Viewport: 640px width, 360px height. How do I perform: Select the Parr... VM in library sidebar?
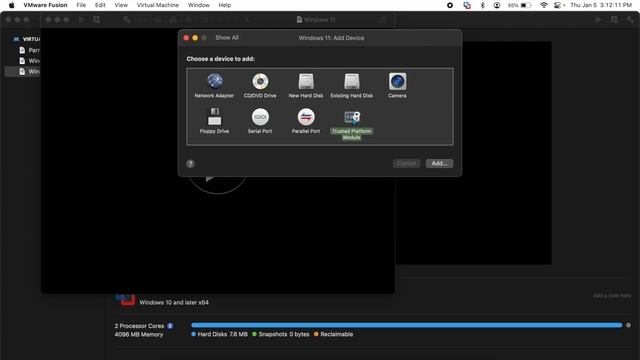click(29, 50)
